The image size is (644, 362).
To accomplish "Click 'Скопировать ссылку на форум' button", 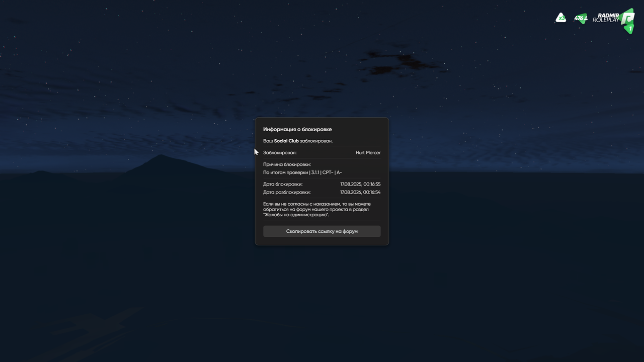I will click(322, 231).
